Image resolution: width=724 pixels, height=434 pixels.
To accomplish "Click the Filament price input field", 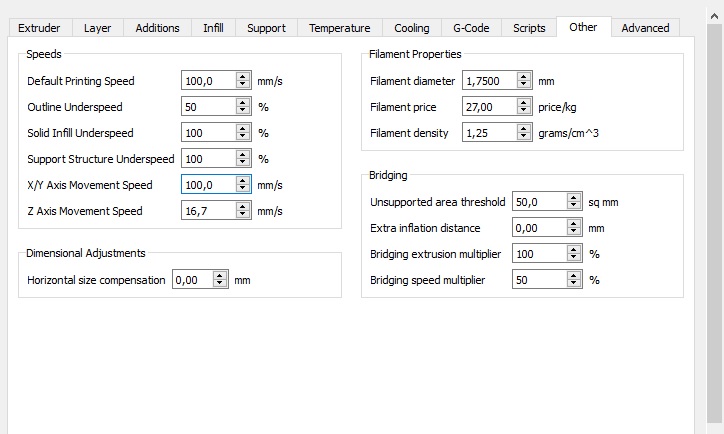I will pos(489,107).
